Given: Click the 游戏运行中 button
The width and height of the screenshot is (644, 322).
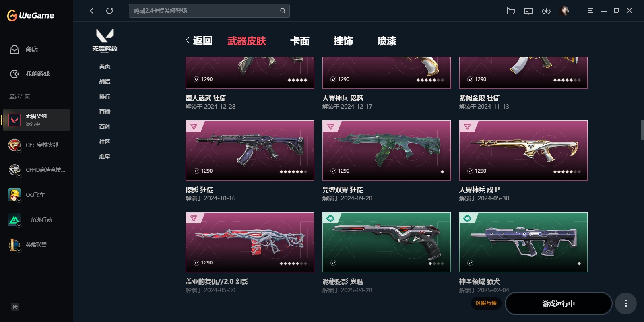Looking at the screenshot, I should coord(559,303).
